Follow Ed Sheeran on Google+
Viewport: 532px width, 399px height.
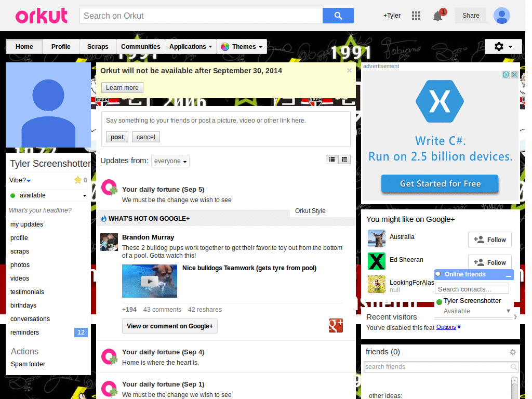point(489,262)
